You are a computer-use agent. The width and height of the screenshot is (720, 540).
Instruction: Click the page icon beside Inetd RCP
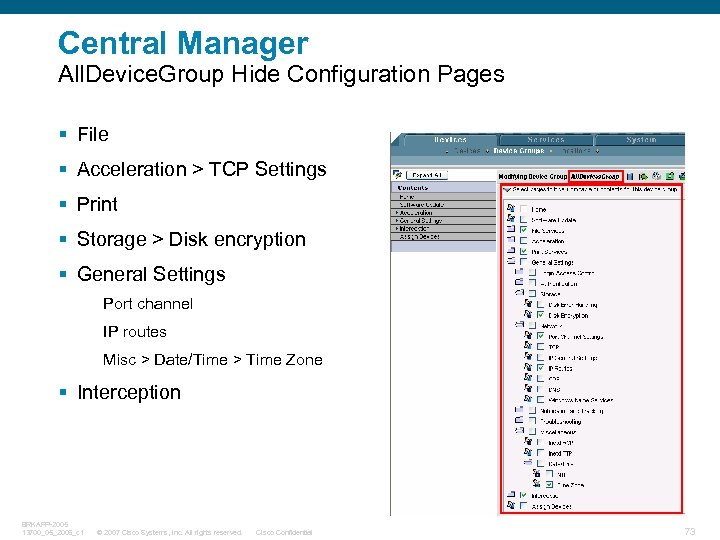click(528, 441)
